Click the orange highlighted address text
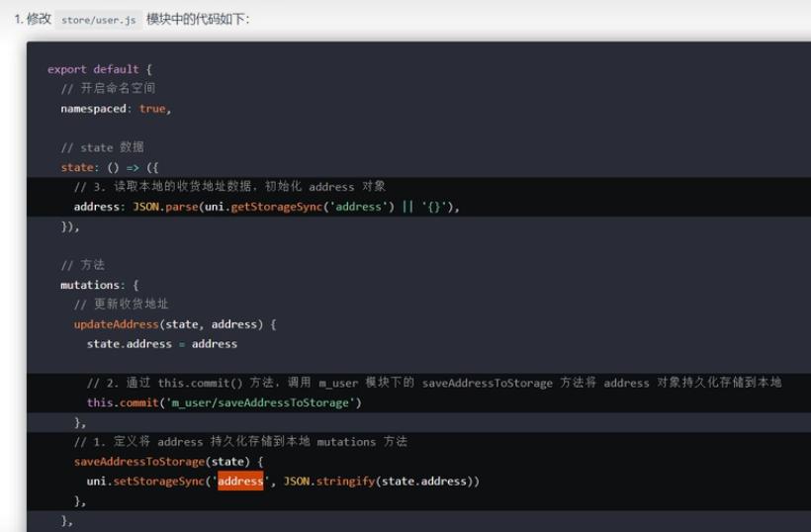The image size is (811, 532). tap(240, 482)
